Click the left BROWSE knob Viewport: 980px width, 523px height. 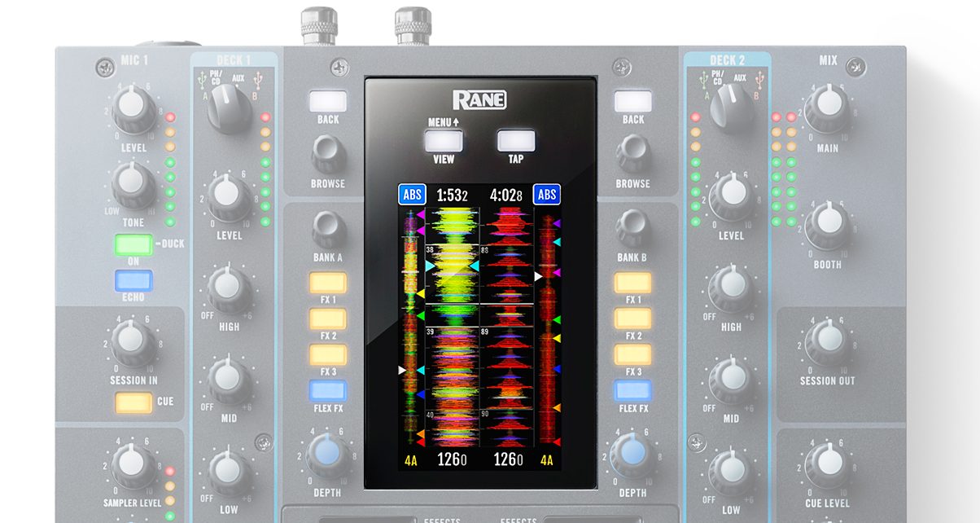[327, 152]
